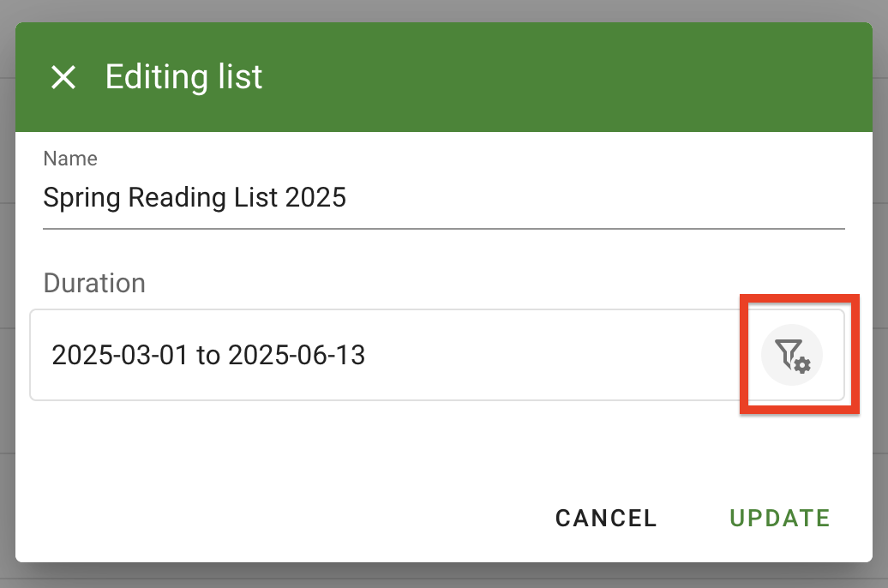Image resolution: width=888 pixels, height=588 pixels.
Task: Focus the list name input underline
Action: [443, 227]
